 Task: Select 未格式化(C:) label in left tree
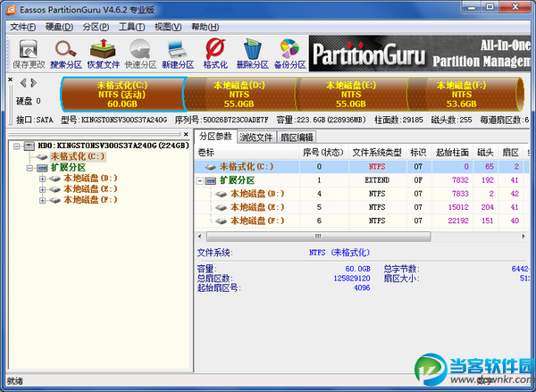pos(78,156)
